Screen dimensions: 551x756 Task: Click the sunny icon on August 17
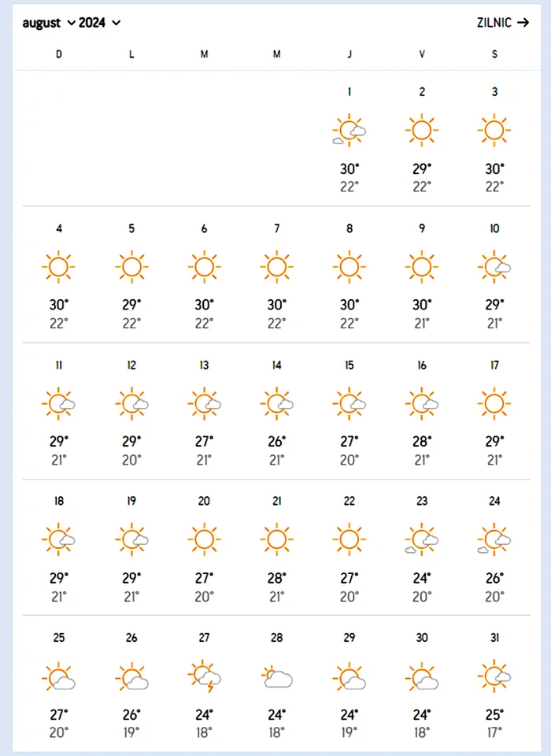click(x=494, y=403)
